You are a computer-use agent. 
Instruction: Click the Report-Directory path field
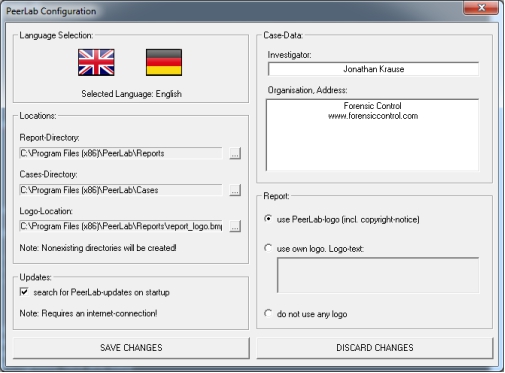pyautogui.click(x=121, y=153)
